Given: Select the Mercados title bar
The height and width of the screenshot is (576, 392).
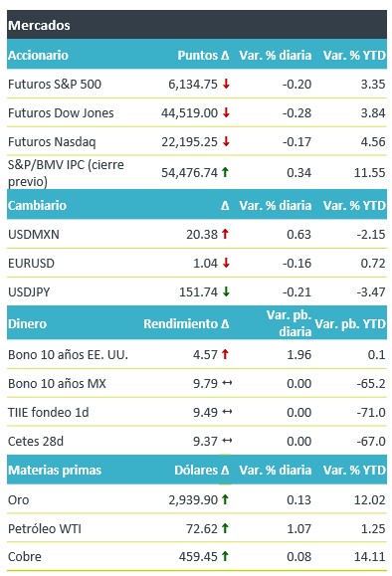Looking at the screenshot, I should tap(197, 25).
